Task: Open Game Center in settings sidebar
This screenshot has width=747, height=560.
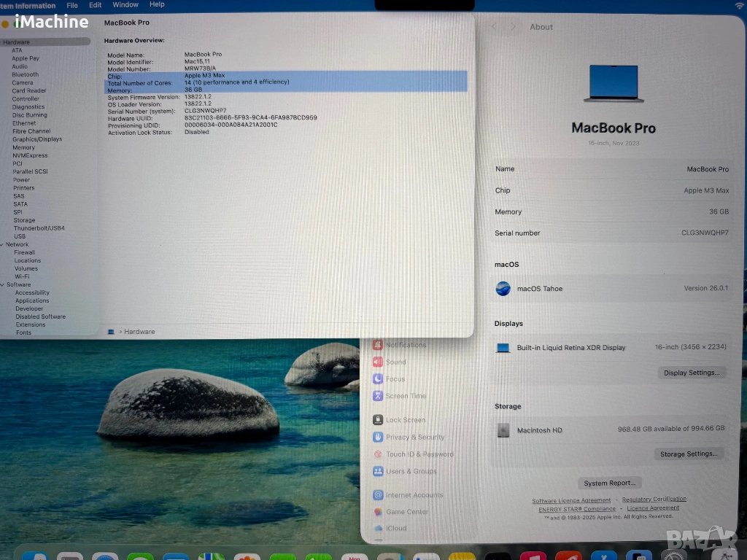Action: coord(378,512)
